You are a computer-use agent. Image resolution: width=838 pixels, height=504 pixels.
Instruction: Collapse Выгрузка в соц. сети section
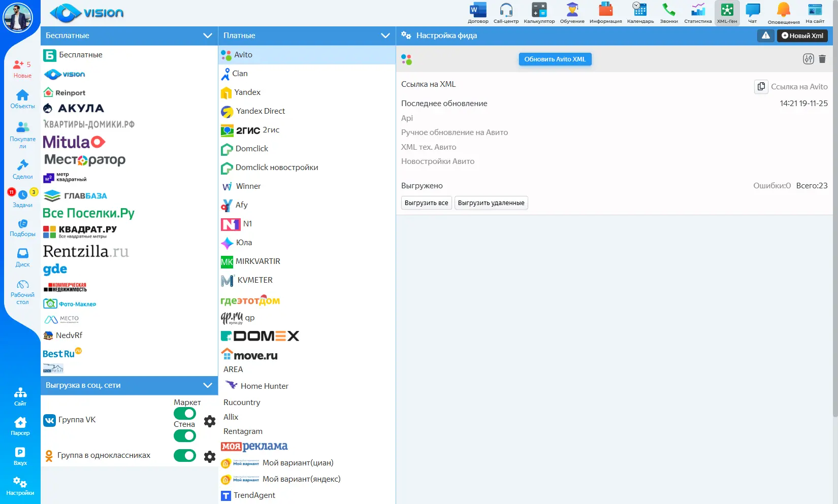point(207,385)
